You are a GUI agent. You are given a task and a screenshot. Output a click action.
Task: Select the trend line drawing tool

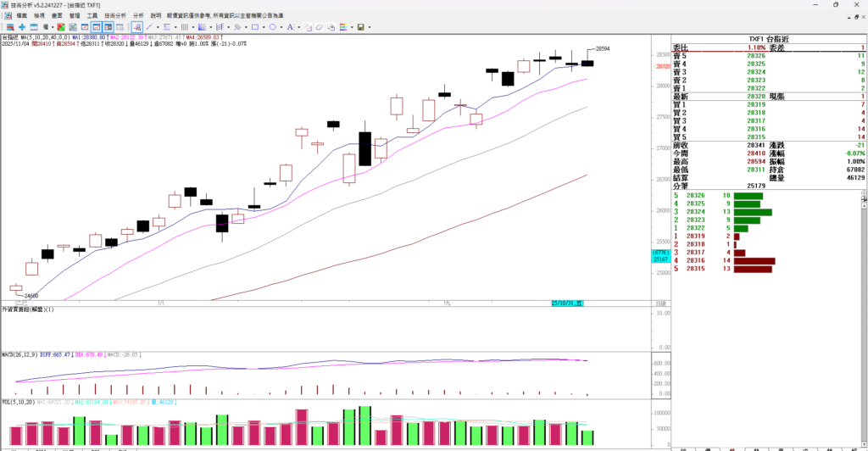(149, 27)
